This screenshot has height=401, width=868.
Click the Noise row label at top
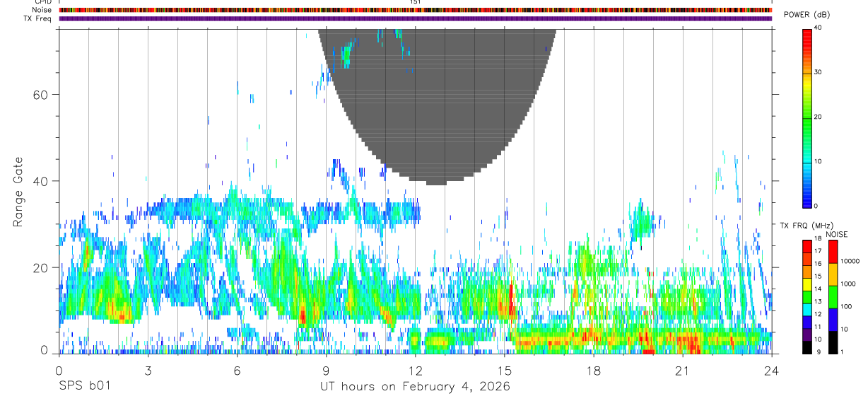point(42,10)
